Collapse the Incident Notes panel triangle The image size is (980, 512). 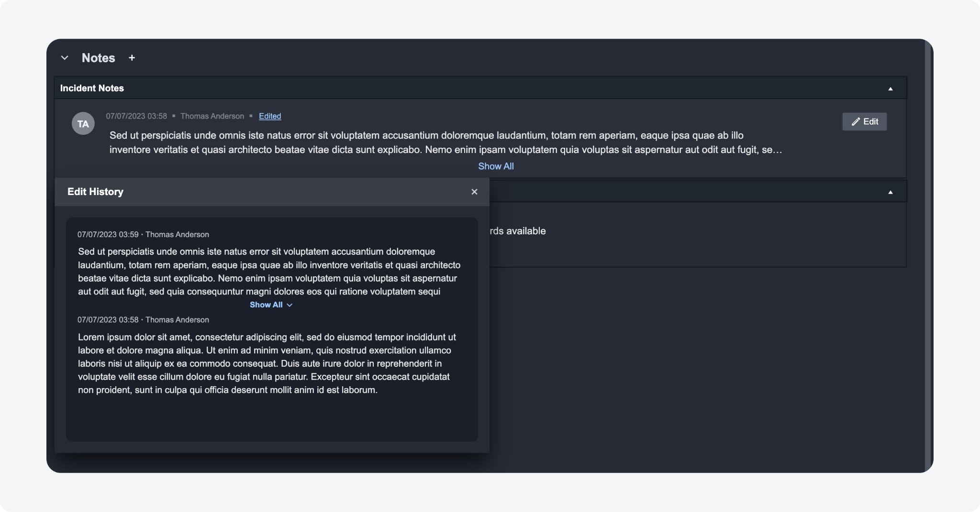tap(890, 88)
